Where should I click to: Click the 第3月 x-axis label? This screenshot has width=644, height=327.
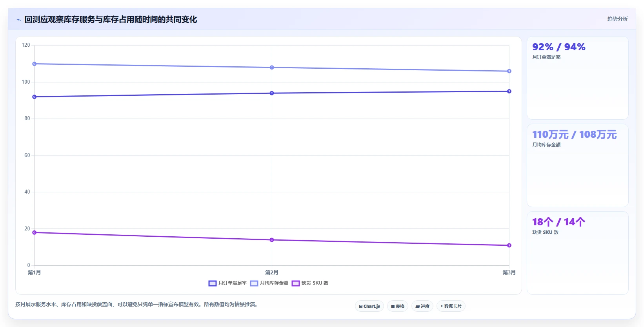[x=509, y=272]
